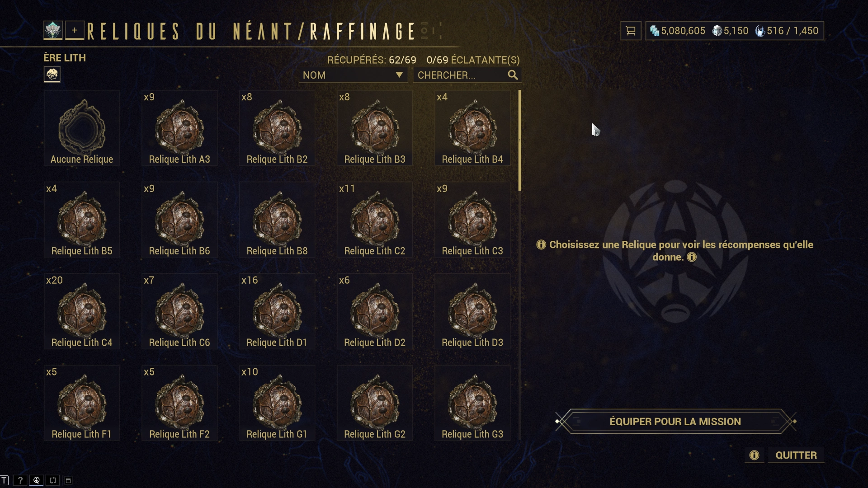Click the search magnifier icon
Image resolution: width=868 pixels, height=488 pixels.
click(x=513, y=75)
